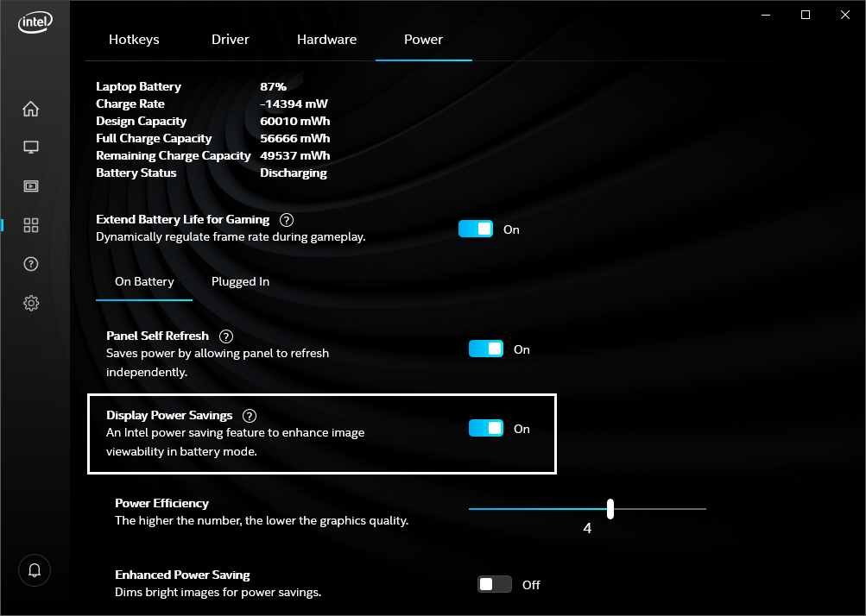Click the Power Efficiency slider handle

coord(610,509)
